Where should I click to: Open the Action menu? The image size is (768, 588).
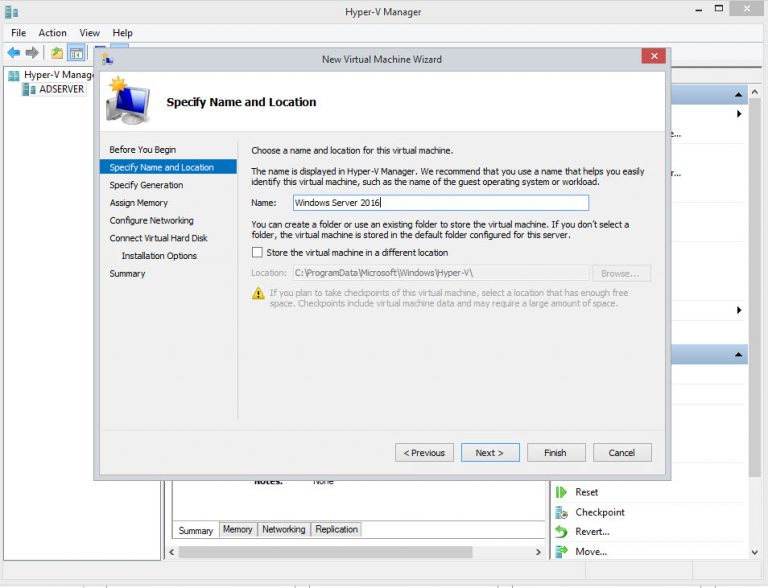52,33
